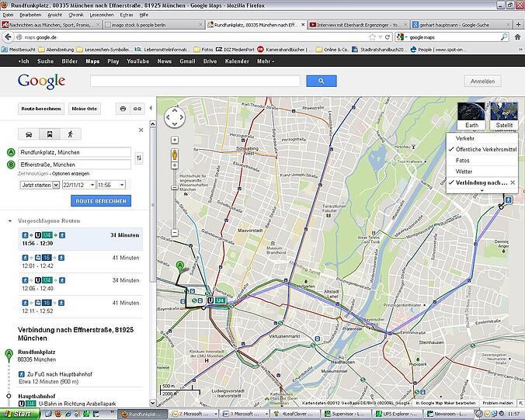Reload the page with refresh icon
The width and height of the screenshot is (525, 420).
pos(388,36)
